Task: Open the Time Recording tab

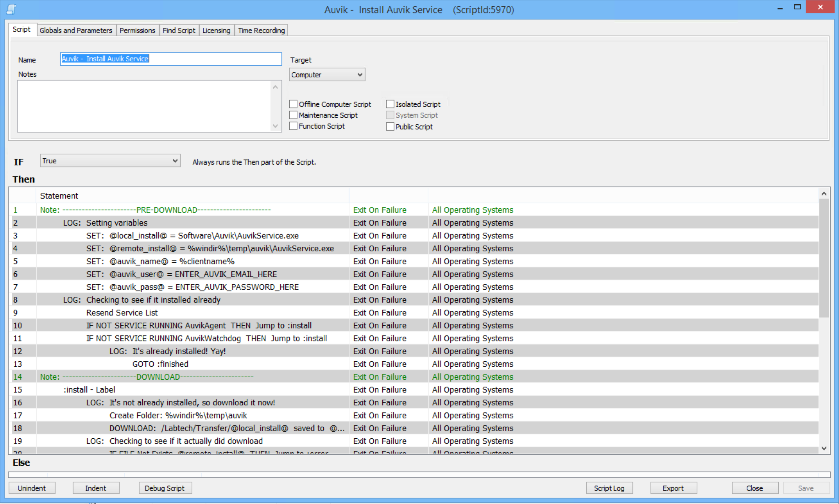Action: pos(261,31)
